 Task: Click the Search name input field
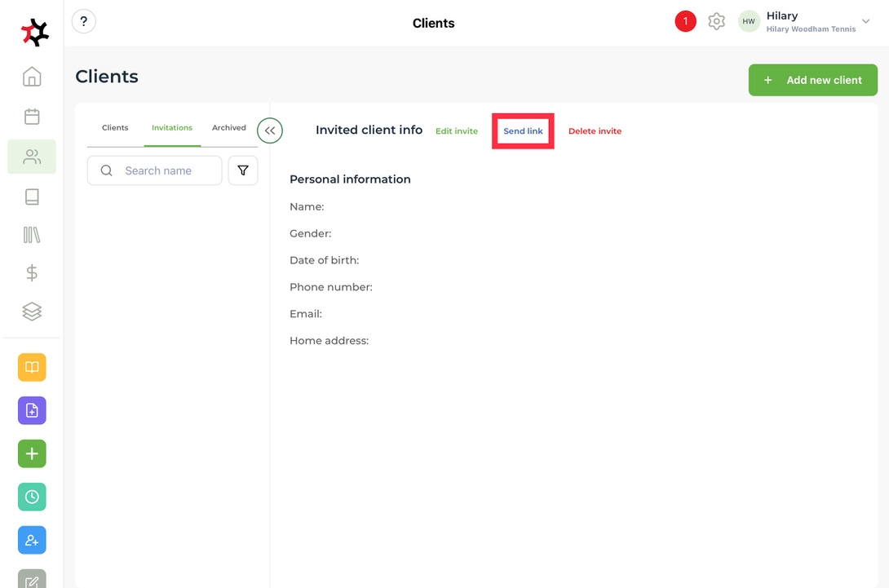pyautogui.click(x=167, y=170)
